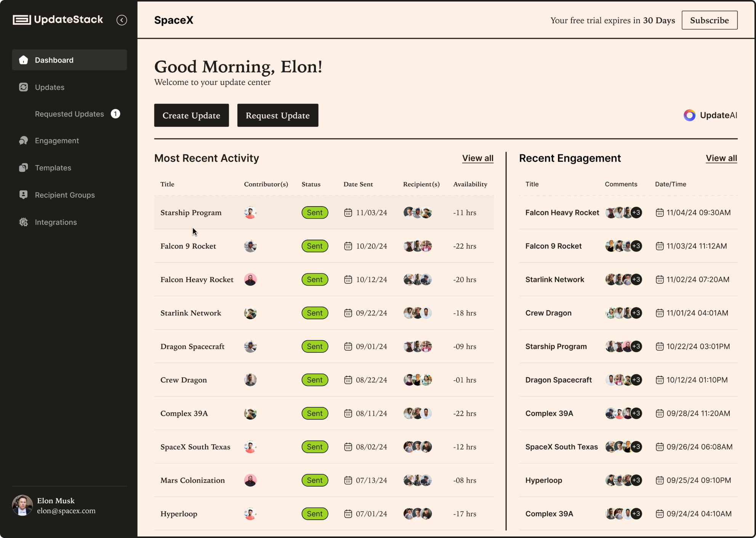Click Elon Musk profile photo in sidebar
The width and height of the screenshot is (756, 538).
(22, 505)
